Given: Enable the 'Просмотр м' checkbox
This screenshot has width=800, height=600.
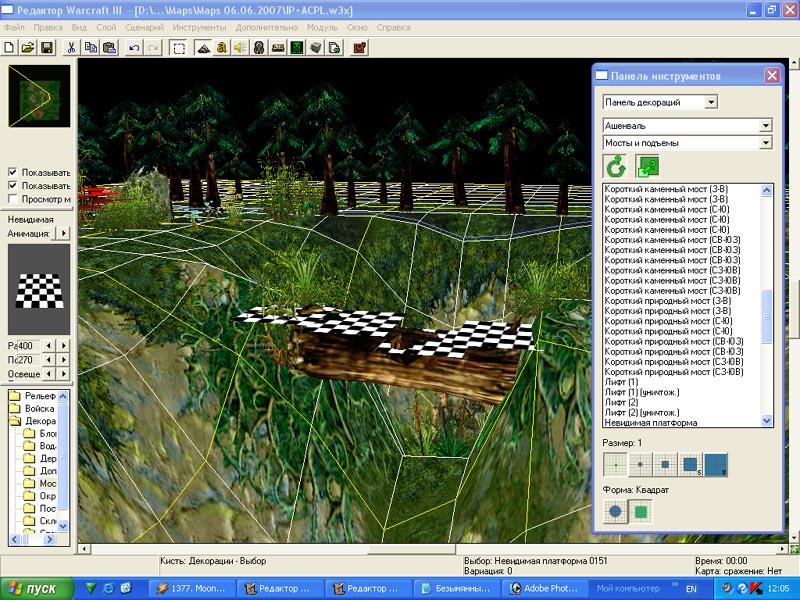Looking at the screenshot, I should 13,198.
